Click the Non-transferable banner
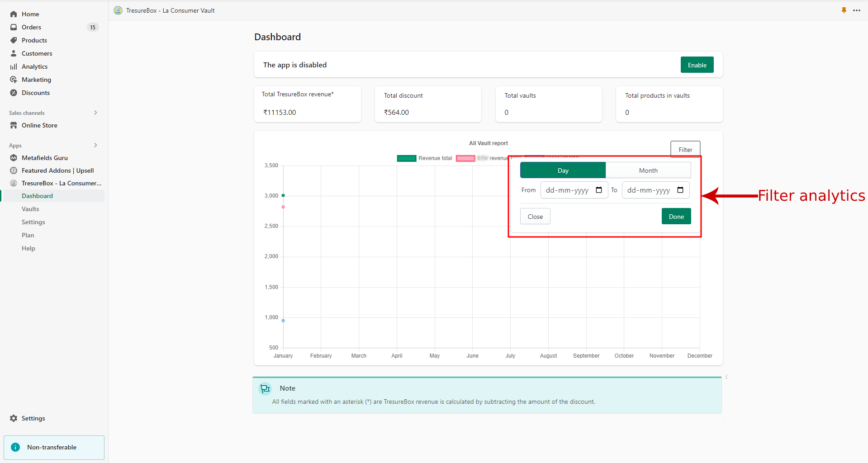 (x=54, y=447)
